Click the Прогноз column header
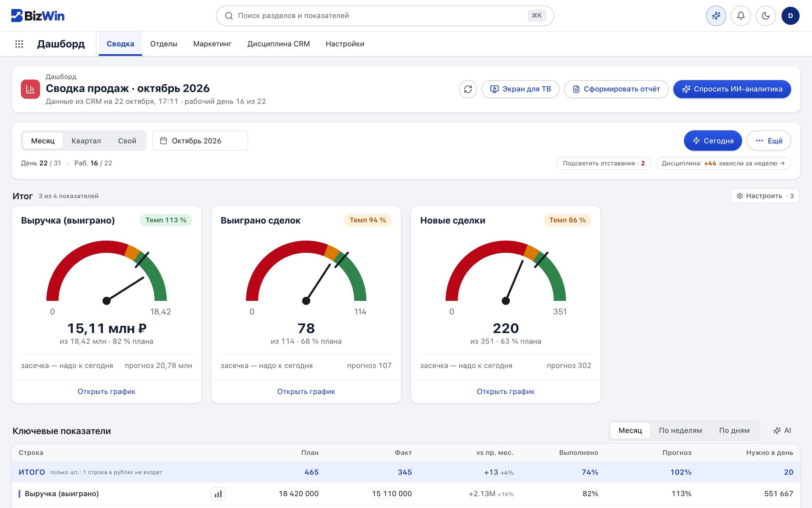The image size is (812, 508). pyautogui.click(x=677, y=453)
